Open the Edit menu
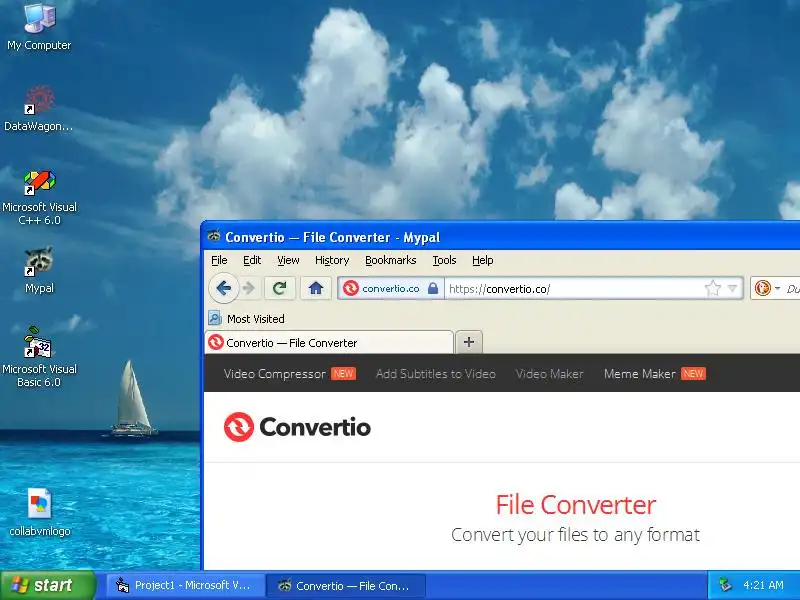 tap(252, 260)
